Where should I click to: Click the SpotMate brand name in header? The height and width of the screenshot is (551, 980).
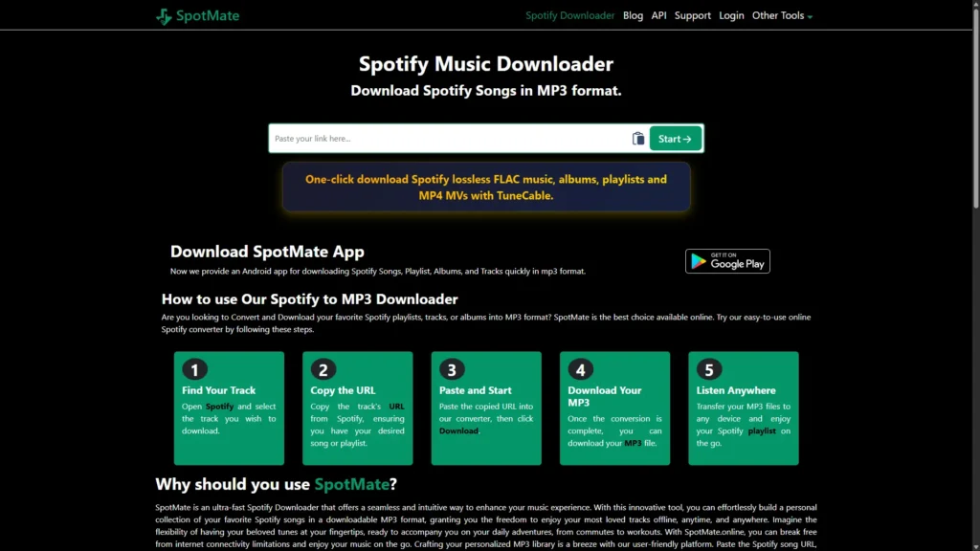click(x=208, y=15)
